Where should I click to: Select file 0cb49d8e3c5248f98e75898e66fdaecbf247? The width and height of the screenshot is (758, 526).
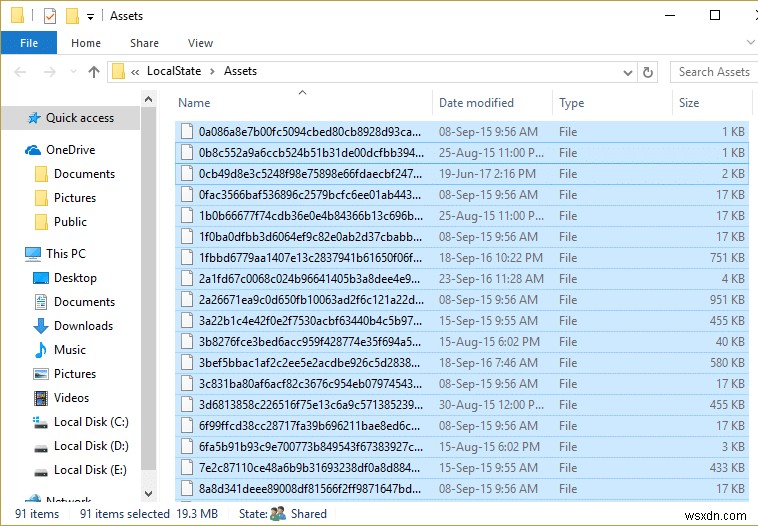(462, 174)
